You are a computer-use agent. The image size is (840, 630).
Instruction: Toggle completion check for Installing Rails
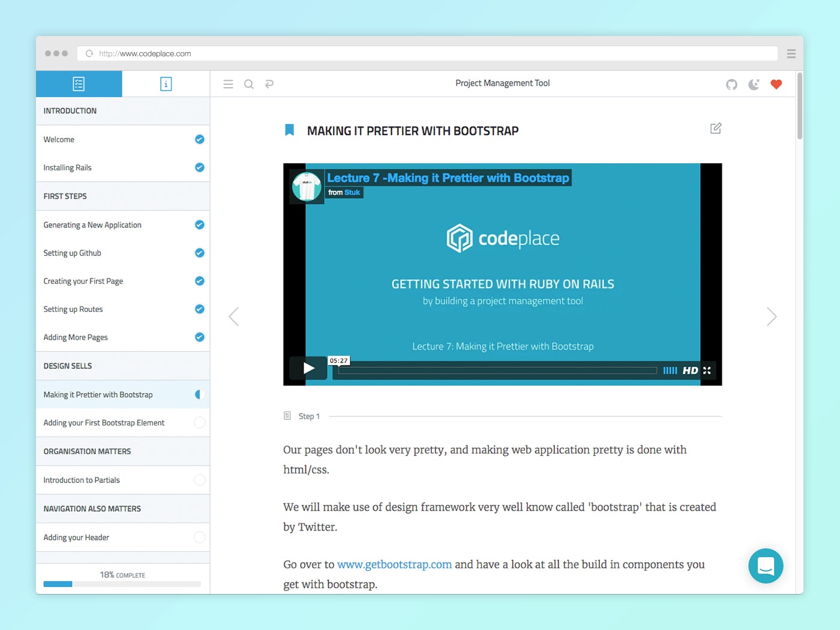[200, 167]
